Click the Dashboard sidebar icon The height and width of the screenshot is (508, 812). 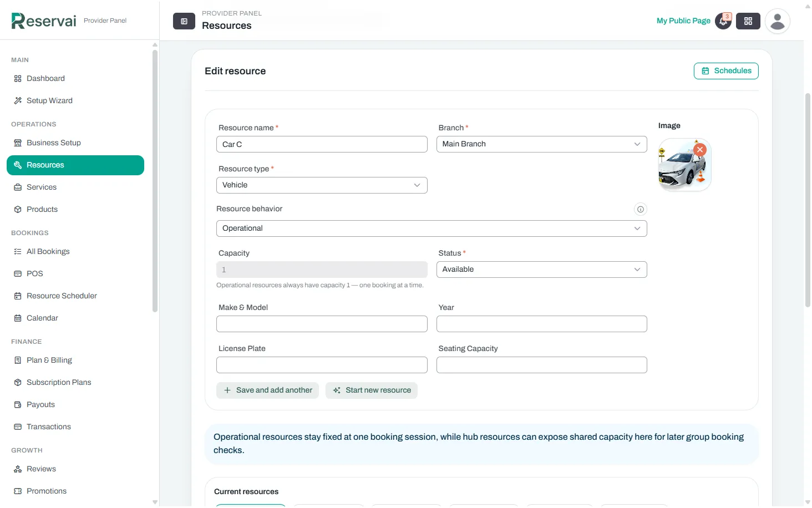[18, 79]
